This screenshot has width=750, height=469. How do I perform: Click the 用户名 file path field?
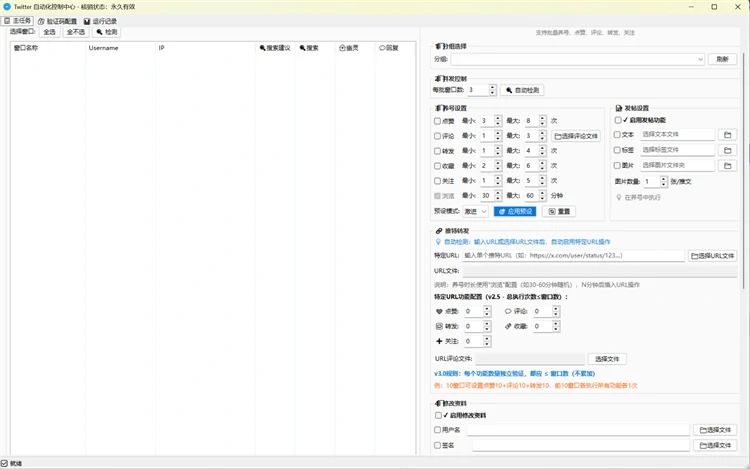[578, 430]
